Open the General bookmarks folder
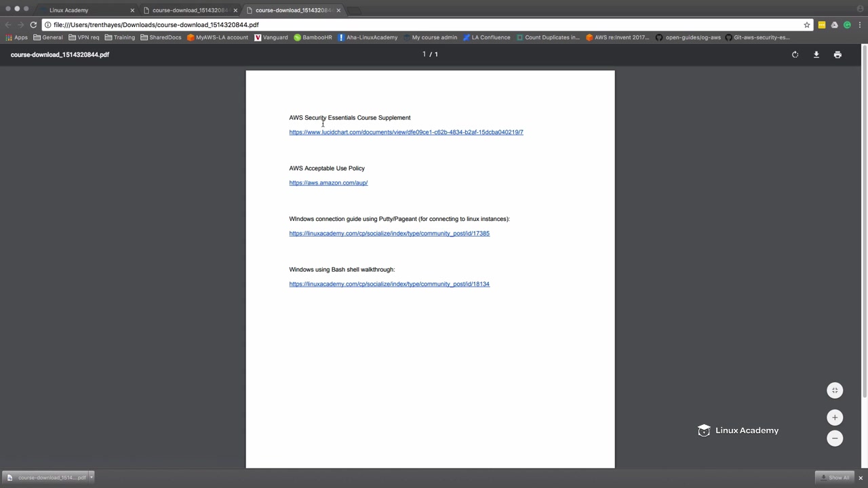868x488 pixels. (47, 37)
